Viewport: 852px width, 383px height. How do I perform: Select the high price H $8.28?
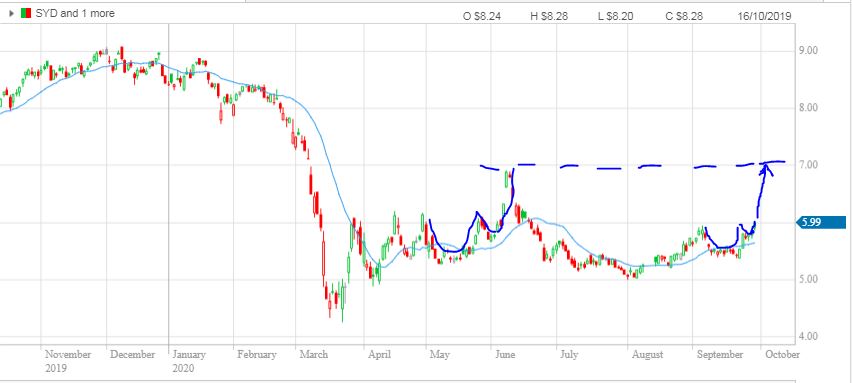(x=549, y=16)
